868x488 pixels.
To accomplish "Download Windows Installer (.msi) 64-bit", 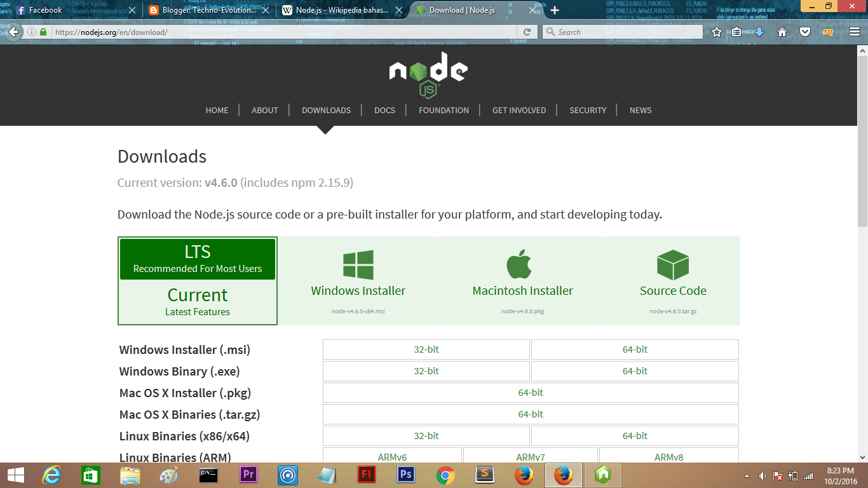I will (x=635, y=349).
